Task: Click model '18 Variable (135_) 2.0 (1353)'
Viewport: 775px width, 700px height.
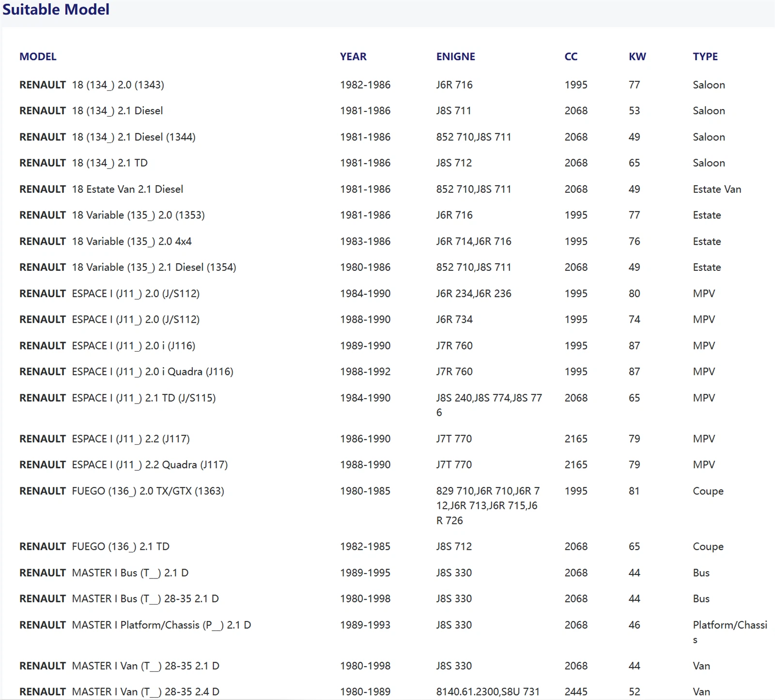Action: [x=139, y=215]
